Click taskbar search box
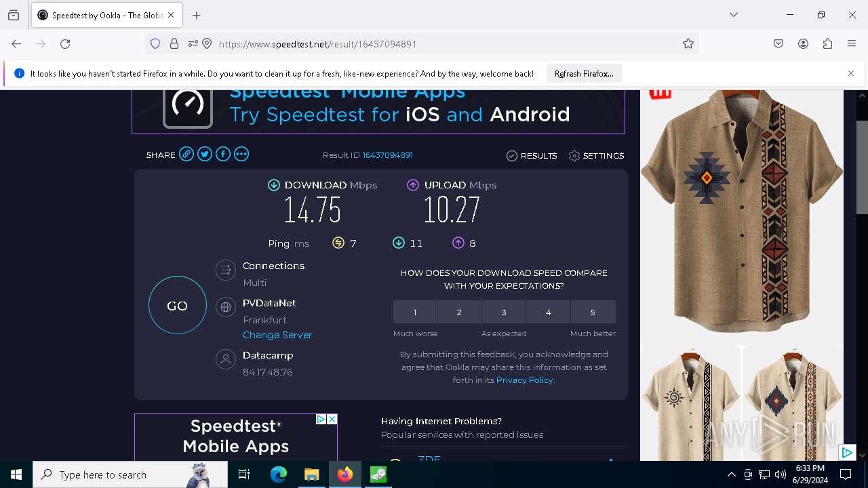Image resolution: width=868 pixels, height=488 pixels. (x=130, y=474)
